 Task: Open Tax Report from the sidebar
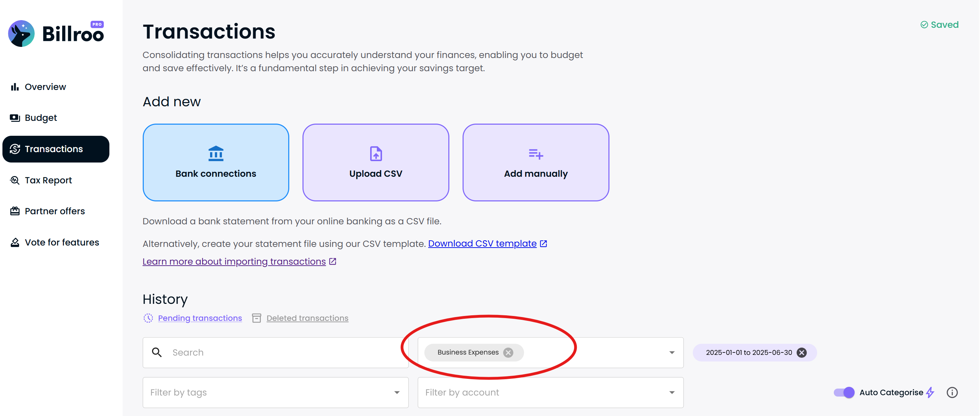click(x=56, y=180)
